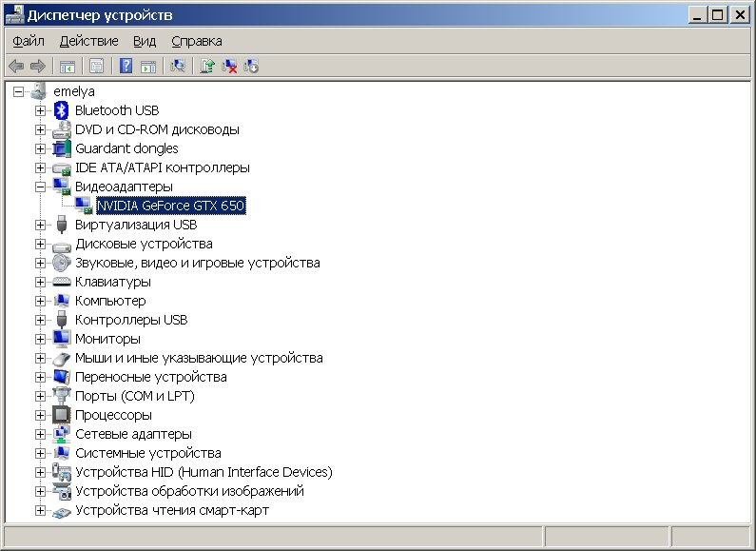Click the Back arrow in the toolbar
The height and width of the screenshot is (551, 756).
coord(16,66)
